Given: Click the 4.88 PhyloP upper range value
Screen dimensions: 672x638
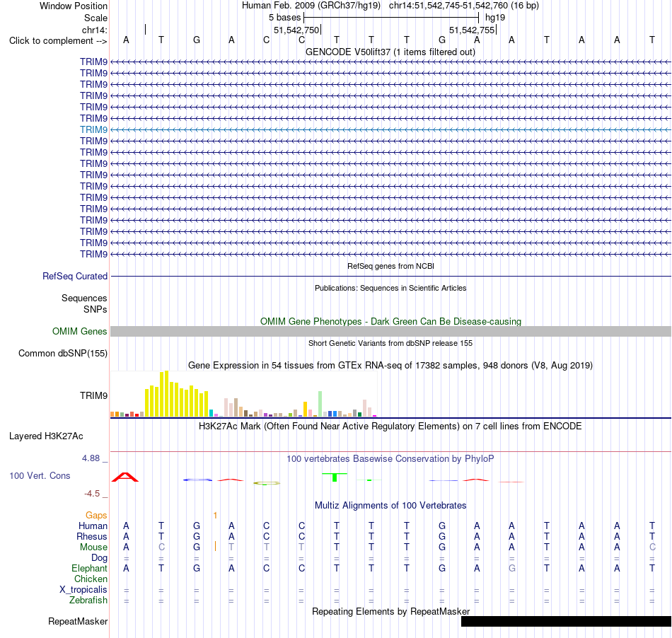Looking at the screenshot, I should pyautogui.click(x=91, y=458).
